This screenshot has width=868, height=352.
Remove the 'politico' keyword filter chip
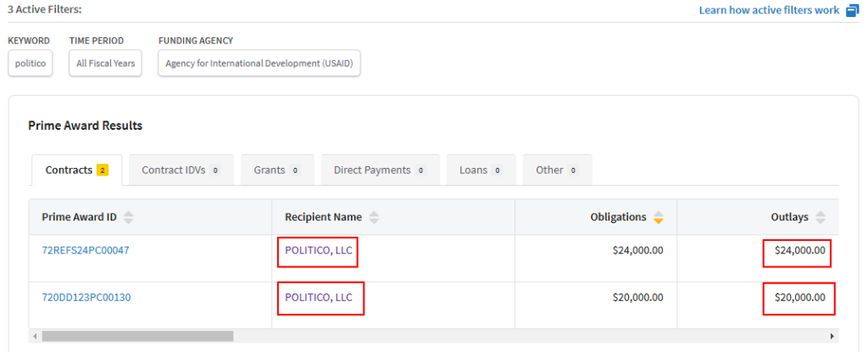(30, 64)
